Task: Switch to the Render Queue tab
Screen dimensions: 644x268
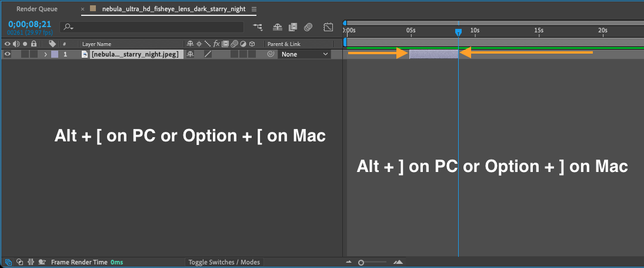Action: pos(37,9)
